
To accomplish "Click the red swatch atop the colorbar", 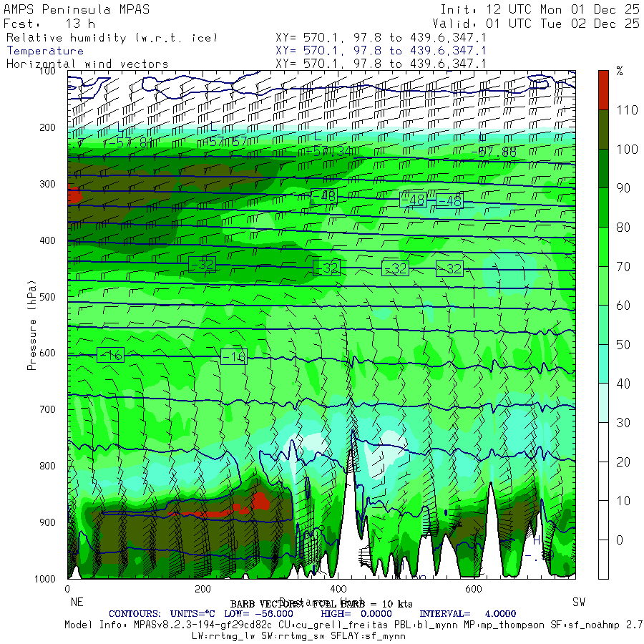I will 603,90.
